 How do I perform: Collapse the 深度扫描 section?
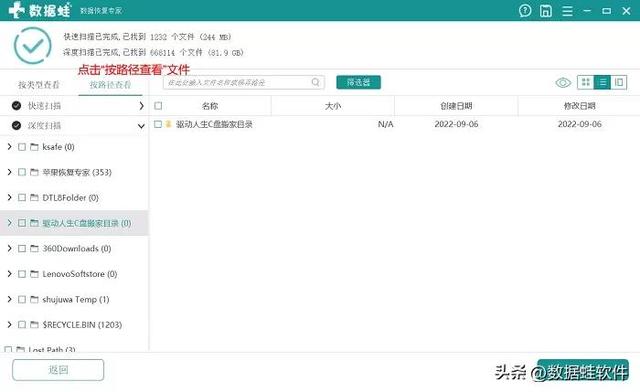point(141,126)
